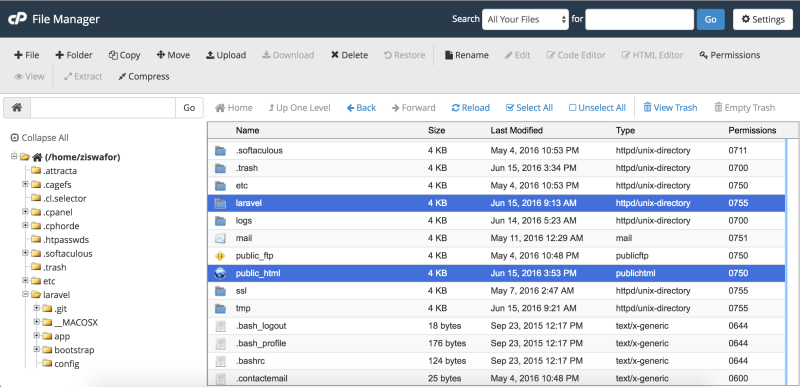Click the Restore toolbar button
Screen dimensions: 800x387
(x=405, y=55)
